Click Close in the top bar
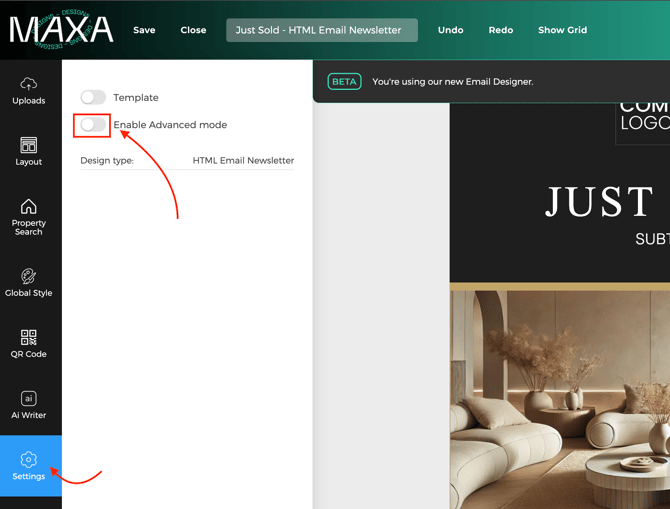 tap(193, 30)
